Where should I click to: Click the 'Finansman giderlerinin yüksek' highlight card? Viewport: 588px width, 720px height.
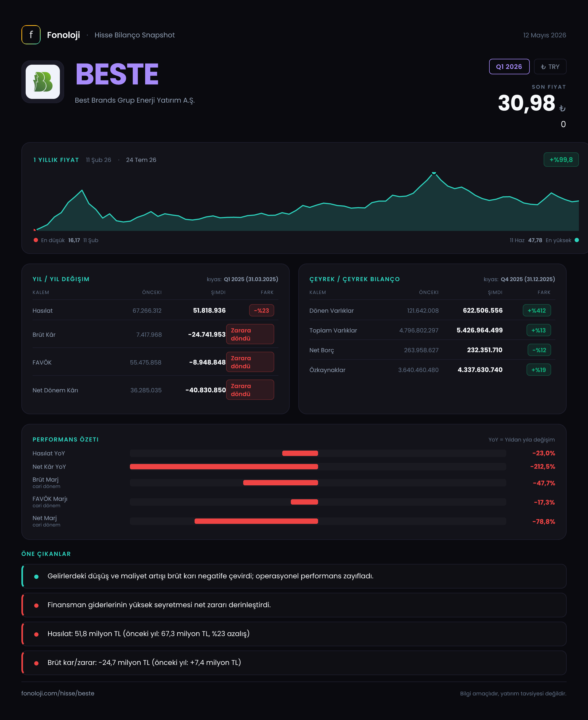tap(294, 605)
